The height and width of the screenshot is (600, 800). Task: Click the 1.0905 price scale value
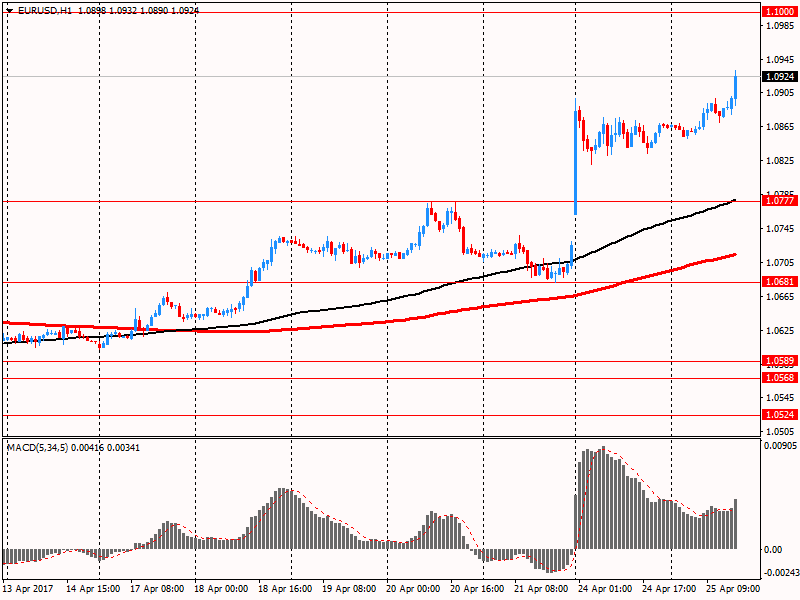tap(780, 92)
